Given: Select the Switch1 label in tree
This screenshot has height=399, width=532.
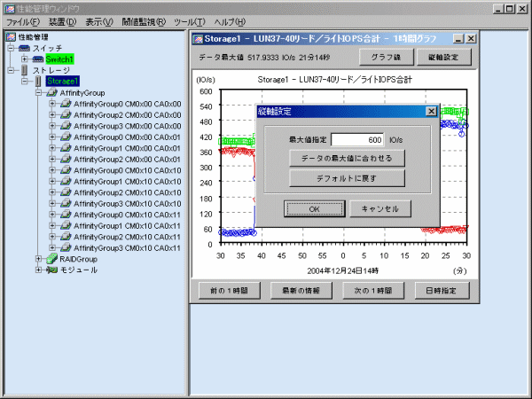Looking at the screenshot, I should pyautogui.click(x=59, y=59).
